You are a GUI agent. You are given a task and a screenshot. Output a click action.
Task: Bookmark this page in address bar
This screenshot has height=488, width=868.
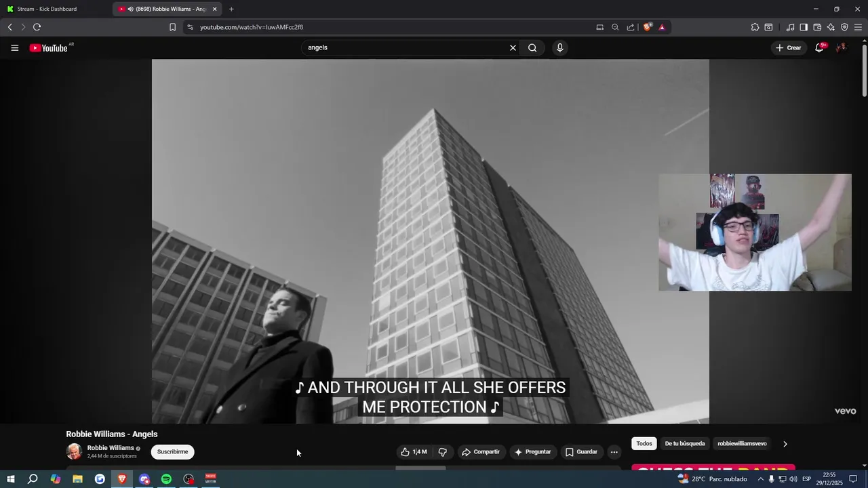(172, 27)
